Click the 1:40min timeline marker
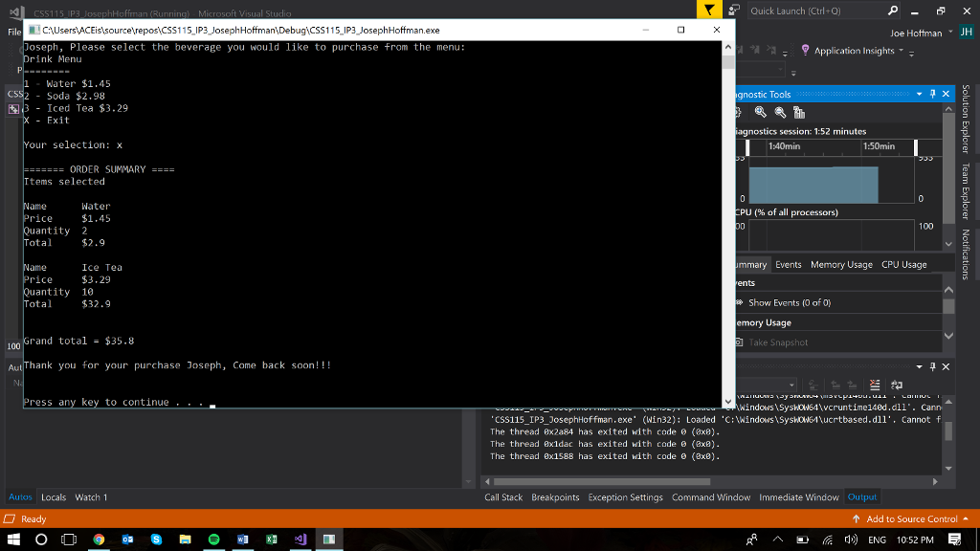Screen dimensions: 980x551 pos(784,146)
